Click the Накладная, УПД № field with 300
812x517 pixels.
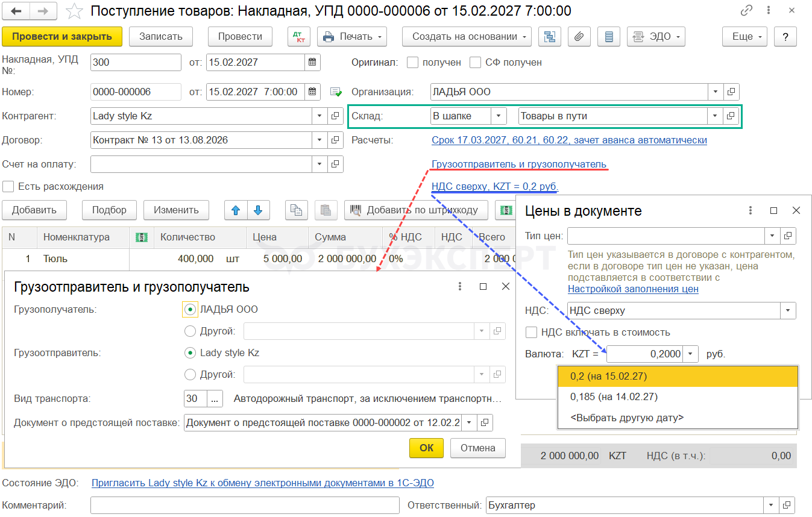click(136, 62)
